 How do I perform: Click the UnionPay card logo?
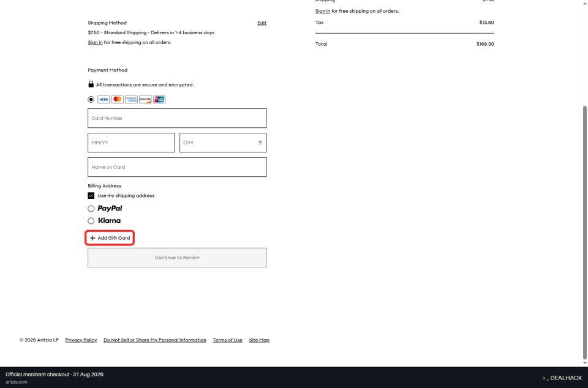click(159, 99)
